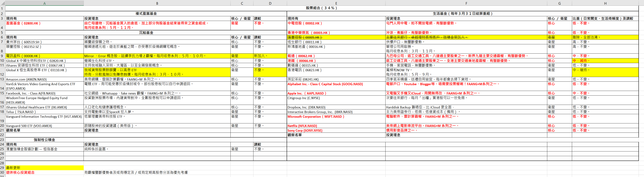Screen dimensions: 644x177
Task: Select cell Telsa（TSLA.NASD）
Action: pyautogui.click(x=44, y=112)
